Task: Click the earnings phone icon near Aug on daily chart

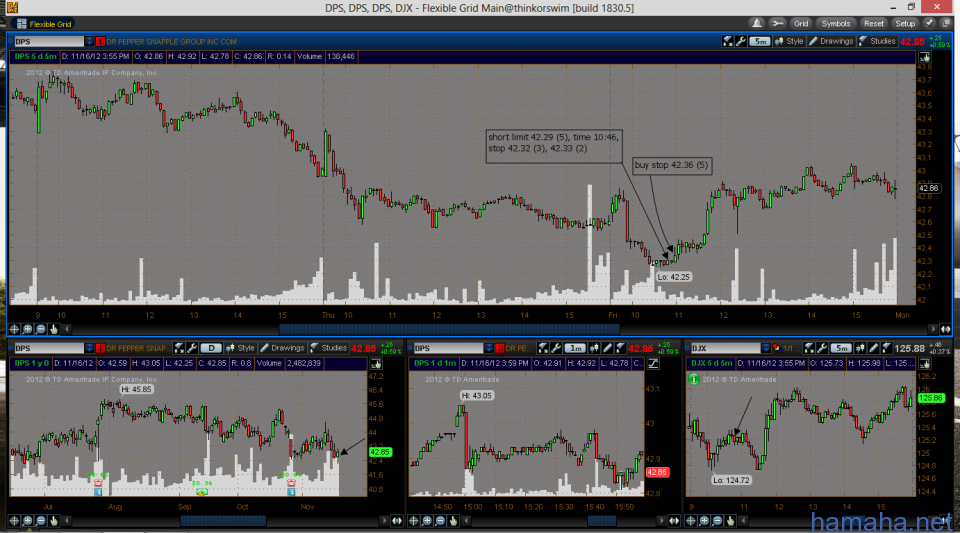Action: point(98,483)
